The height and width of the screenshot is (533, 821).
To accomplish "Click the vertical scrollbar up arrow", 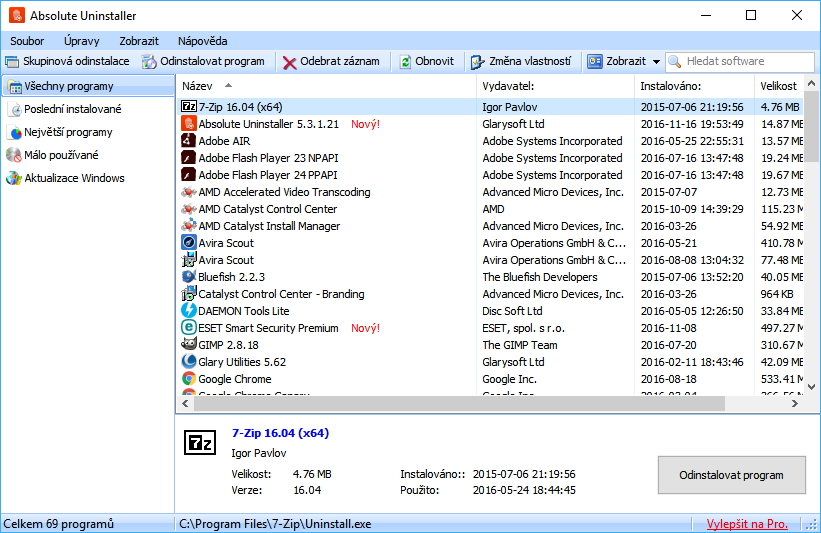I will (x=811, y=83).
